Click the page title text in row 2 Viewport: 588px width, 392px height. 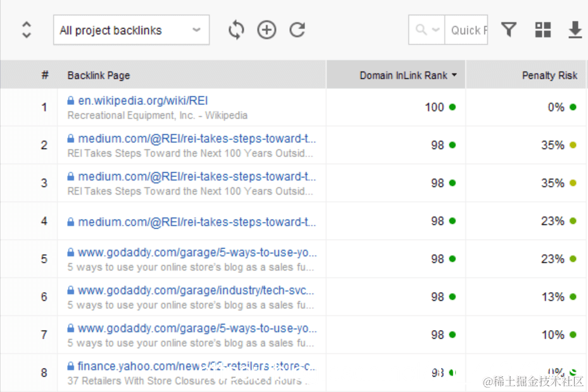190,153
